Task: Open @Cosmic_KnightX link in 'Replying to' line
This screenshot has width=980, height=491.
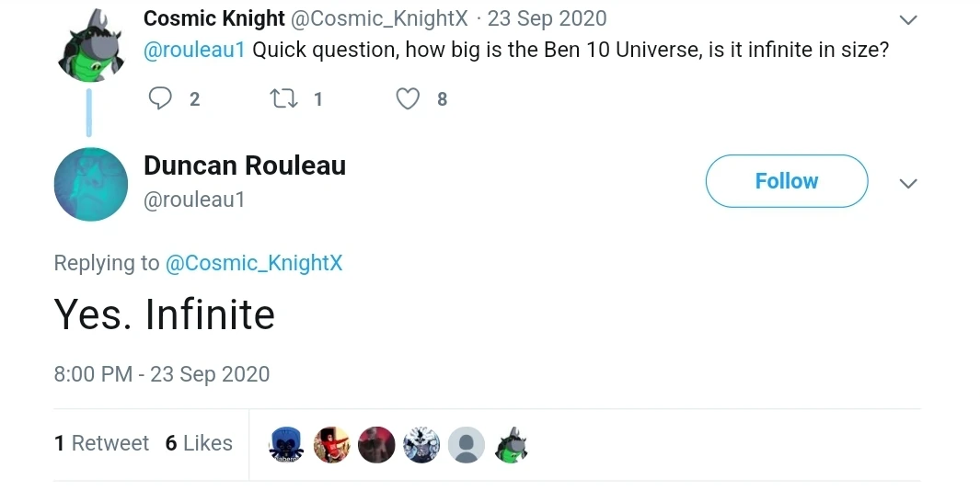Action: 253,263
